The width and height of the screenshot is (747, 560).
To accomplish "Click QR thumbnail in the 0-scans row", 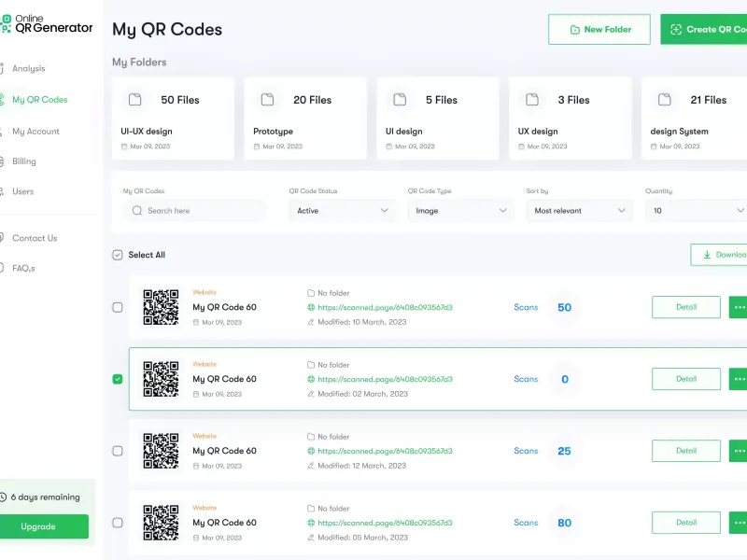I will tap(161, 379).
